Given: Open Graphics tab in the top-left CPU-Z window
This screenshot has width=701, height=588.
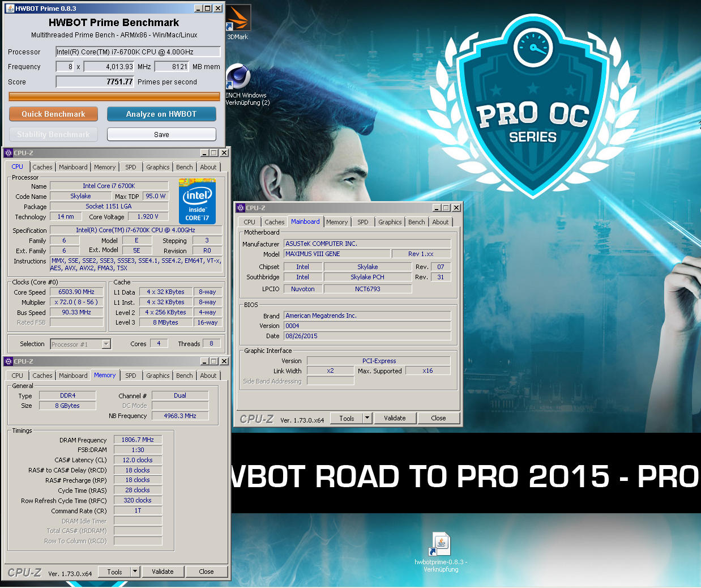Looking at the screenshot, I should (157, 167).
